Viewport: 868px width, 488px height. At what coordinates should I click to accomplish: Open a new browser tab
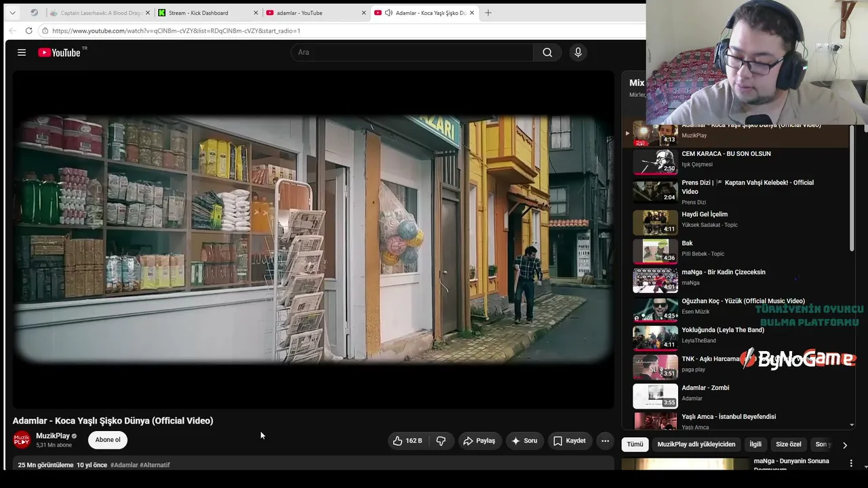pos(488,13)
